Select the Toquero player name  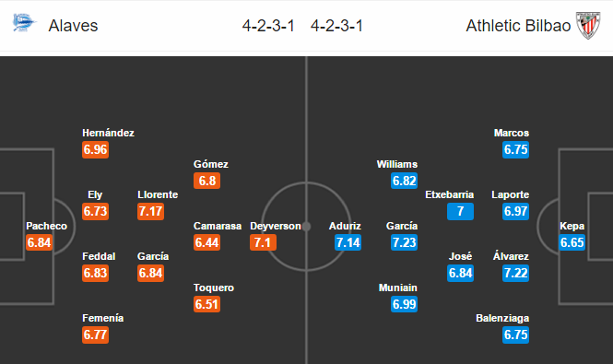coord(214,288)
